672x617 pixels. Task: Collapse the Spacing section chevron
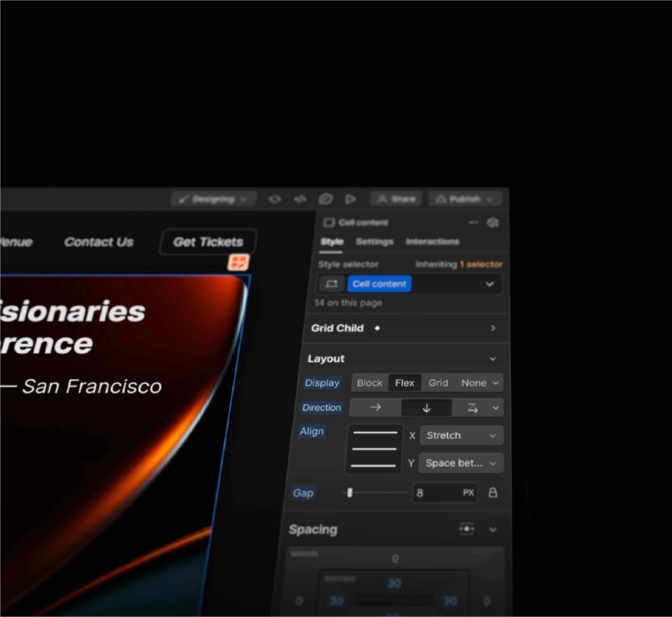493,530
